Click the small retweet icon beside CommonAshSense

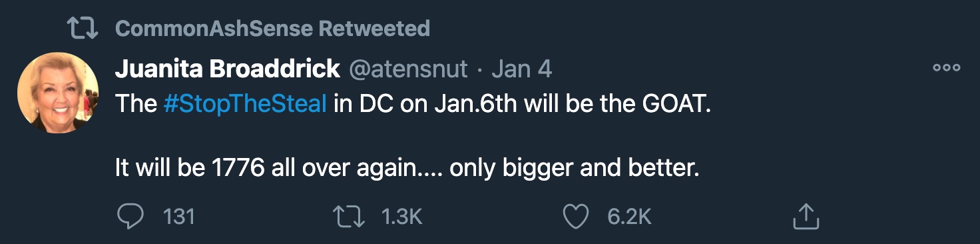(83, 28)
